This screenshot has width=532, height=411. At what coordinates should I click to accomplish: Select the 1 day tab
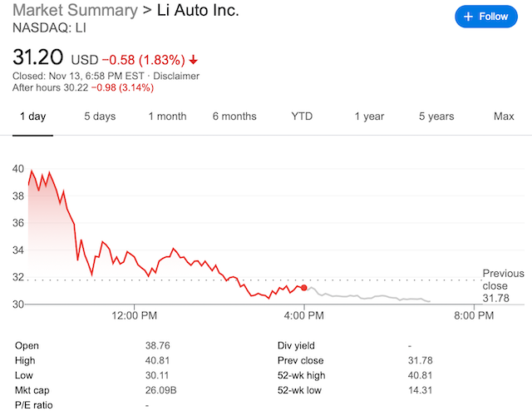pyautogui.click(x=32, y=116)
